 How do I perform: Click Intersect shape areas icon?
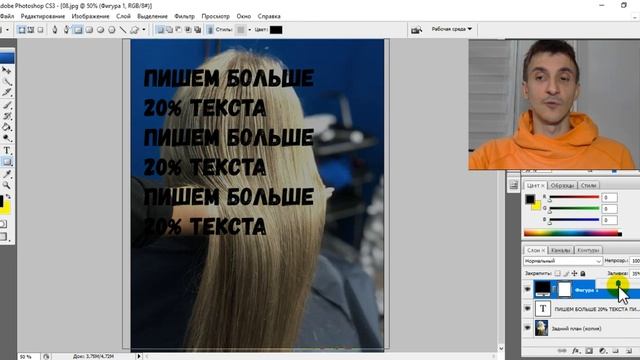[x=188, y=30]
